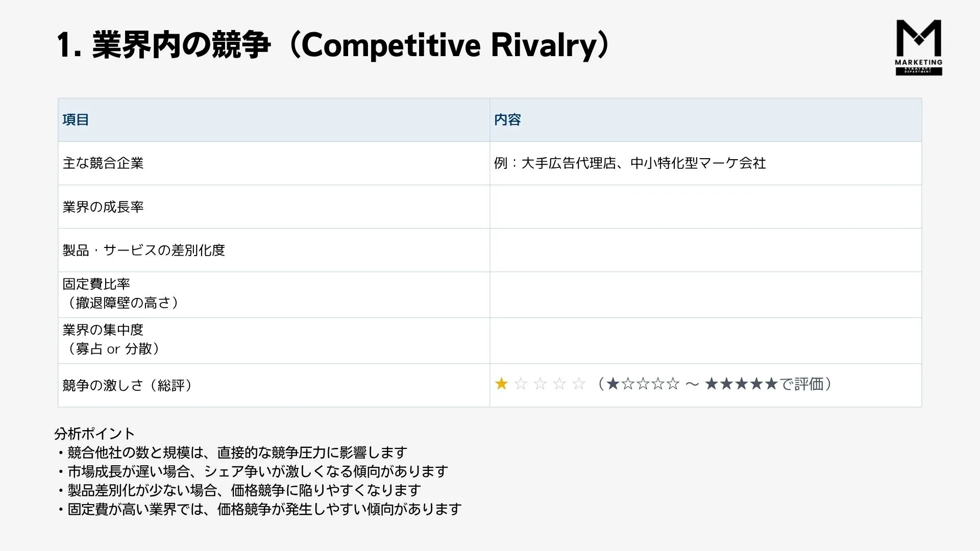Image resolution: width=980 pixels, height=551 pixels.
Task: Click the empty cell beside 固定費比率
Action: [706, 294]
